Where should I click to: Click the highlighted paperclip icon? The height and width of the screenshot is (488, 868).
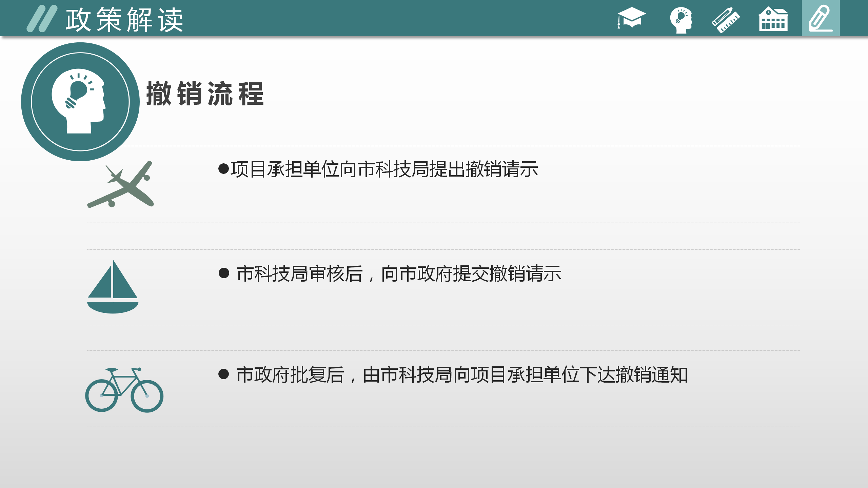[821, 18]
